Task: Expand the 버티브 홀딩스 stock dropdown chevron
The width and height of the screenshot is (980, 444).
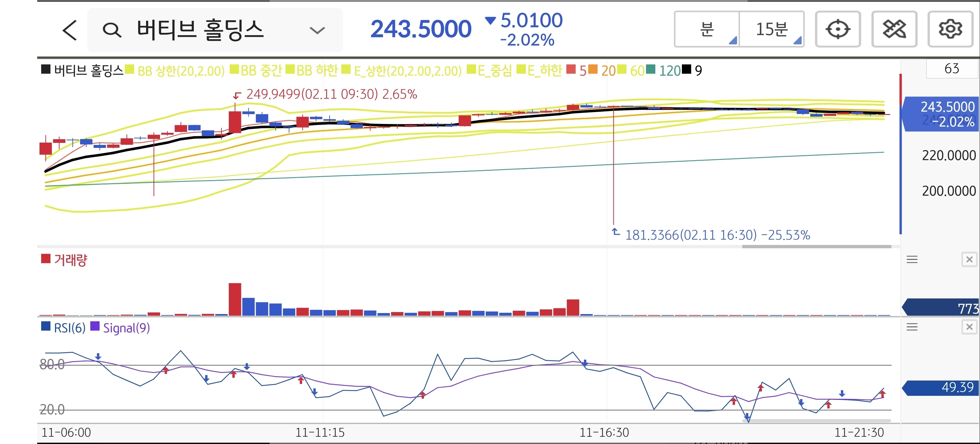Action: 317,30
